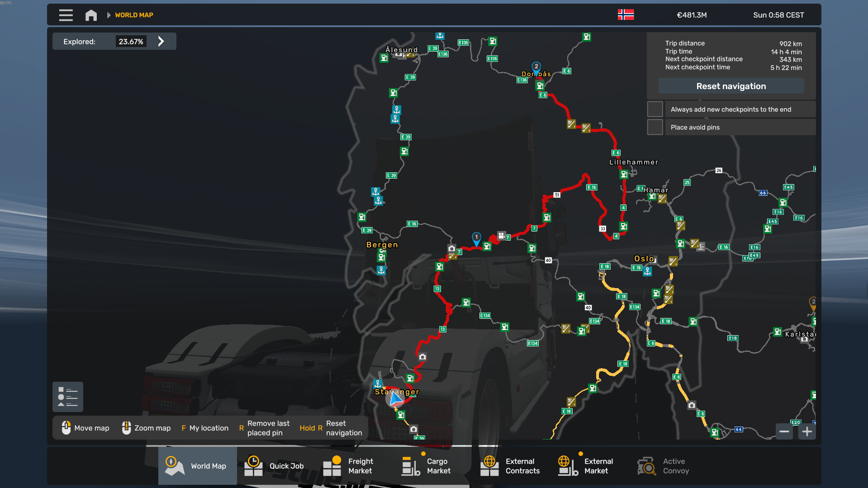Click the 'Hold R Reset navigation' hint

point(331,428)
